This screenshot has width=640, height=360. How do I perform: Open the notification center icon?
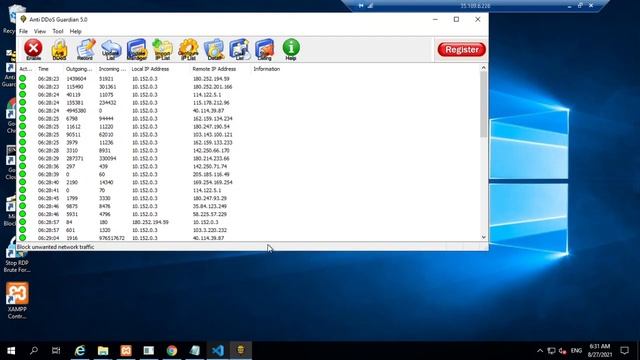tap(624, 351)
